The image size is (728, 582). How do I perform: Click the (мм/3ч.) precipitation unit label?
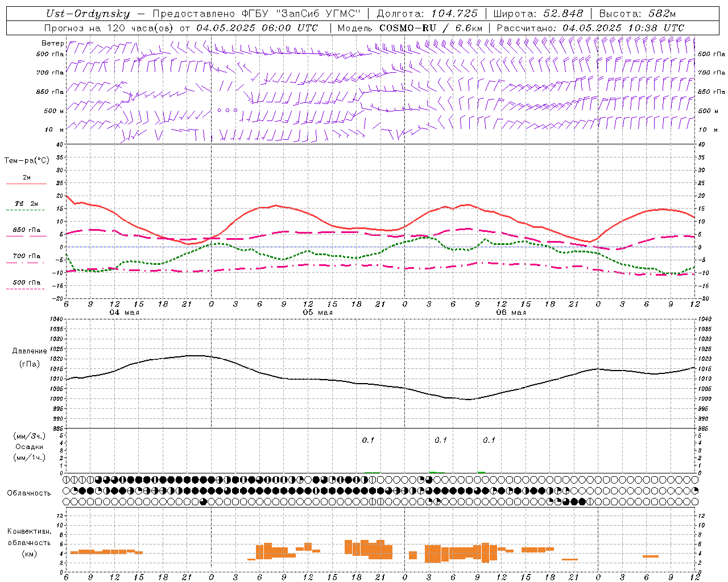pyautogui.click(x=30, y=436)
